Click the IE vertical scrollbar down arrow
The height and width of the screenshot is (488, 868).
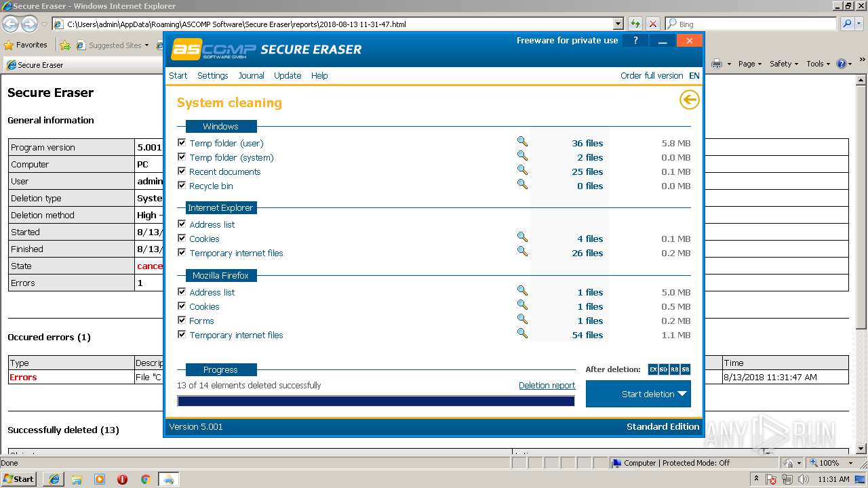pos(862,449)
